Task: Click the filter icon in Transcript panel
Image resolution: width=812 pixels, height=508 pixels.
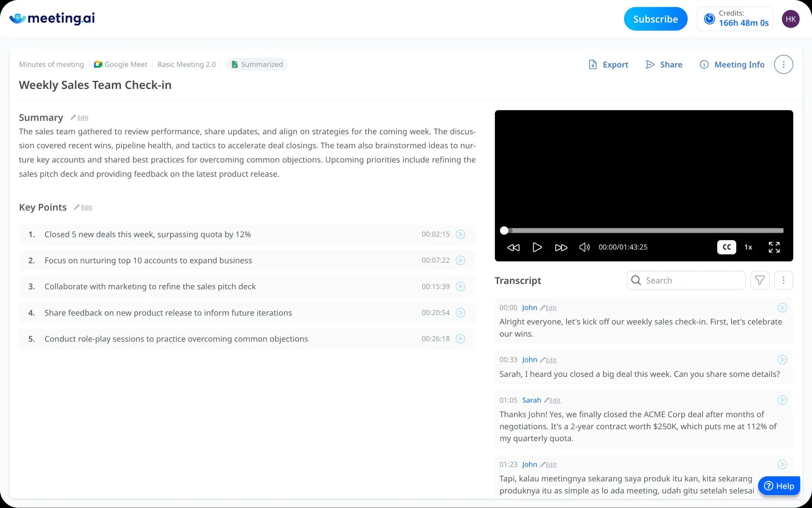Action: coord(760,280)
